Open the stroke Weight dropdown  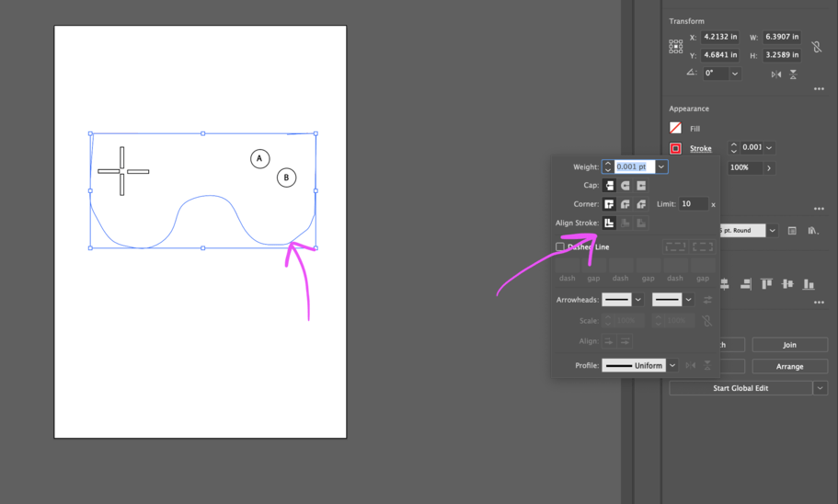(661, 166)
